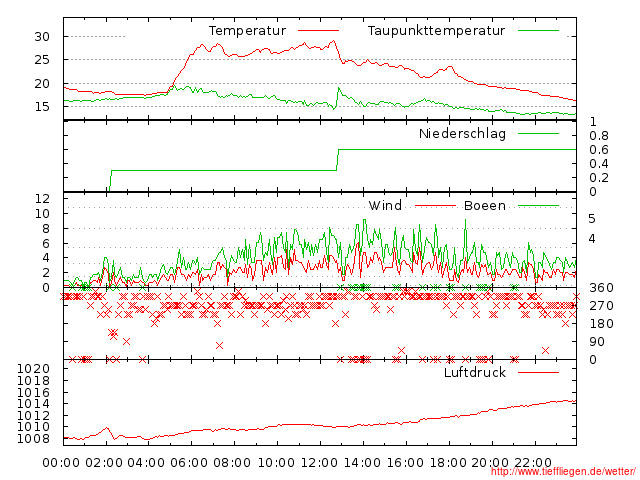
Task: Click the 1014 pressure axis value
Action: (33, 404)
